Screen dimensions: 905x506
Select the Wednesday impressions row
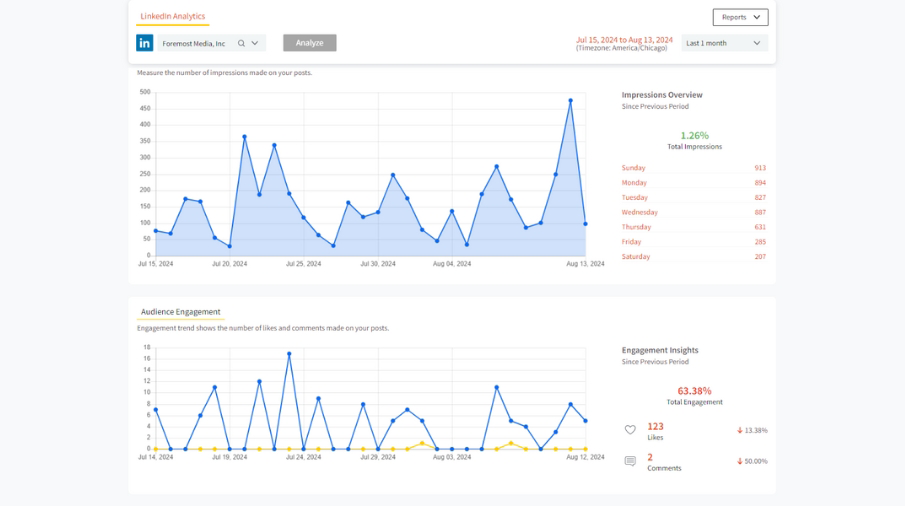pyautogui.click(x=693, y=212)
